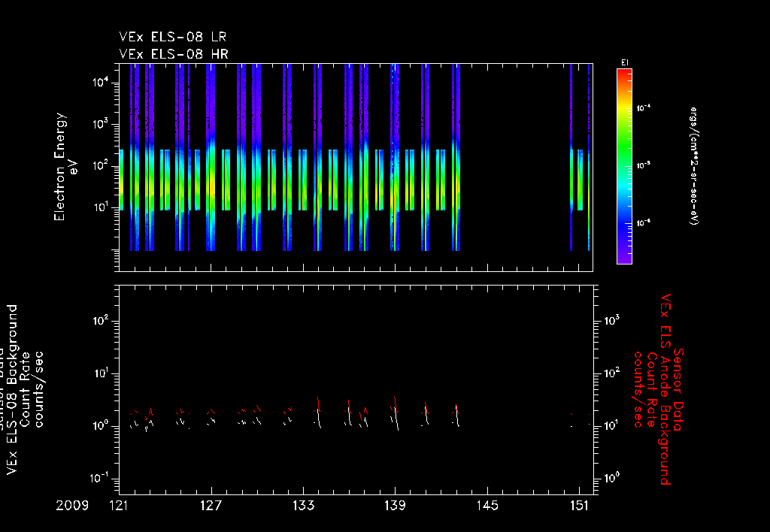The height and width of the screenshot is (532, 770).
Task: Click day 151 on the time axis
Action: [x=580, y=506]
